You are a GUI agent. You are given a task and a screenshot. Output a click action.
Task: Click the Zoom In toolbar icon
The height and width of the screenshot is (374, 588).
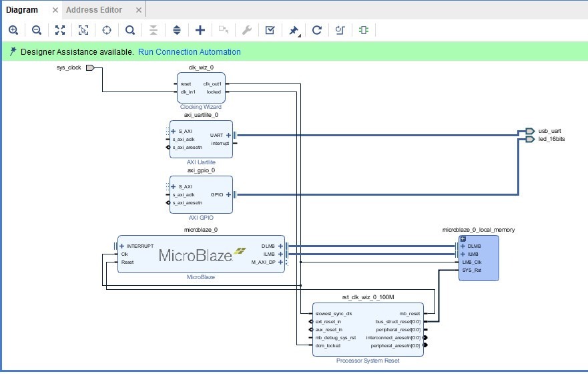pyautogui.click(x=13, y=30)
